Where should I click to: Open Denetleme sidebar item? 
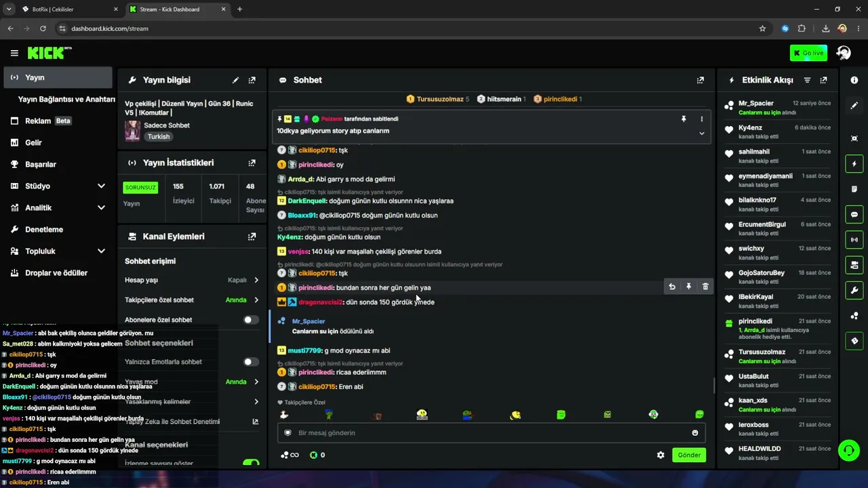click(58, 229)
